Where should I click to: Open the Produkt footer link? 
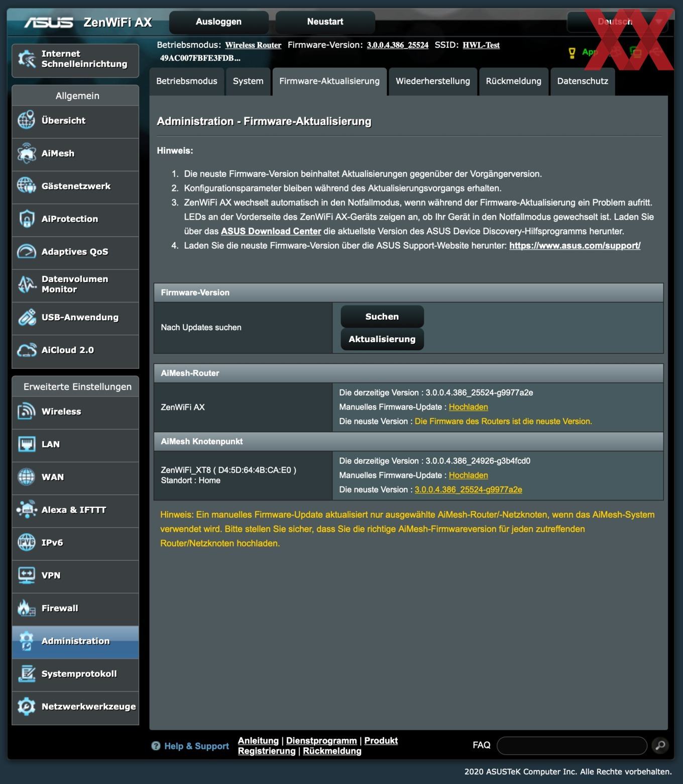pos(381,741)
